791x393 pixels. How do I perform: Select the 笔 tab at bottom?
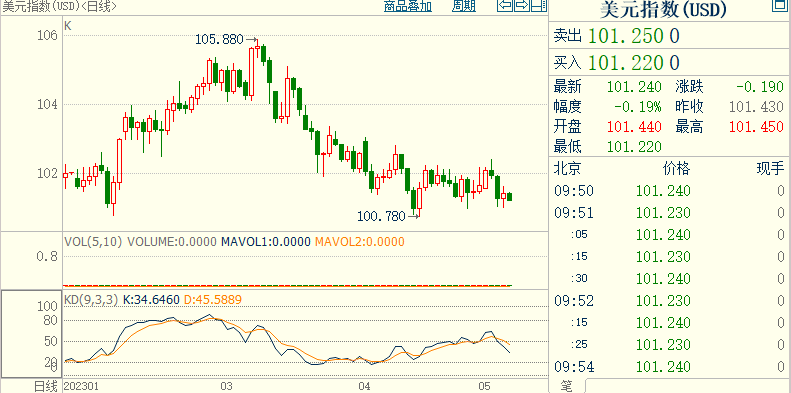click(566, 386)
